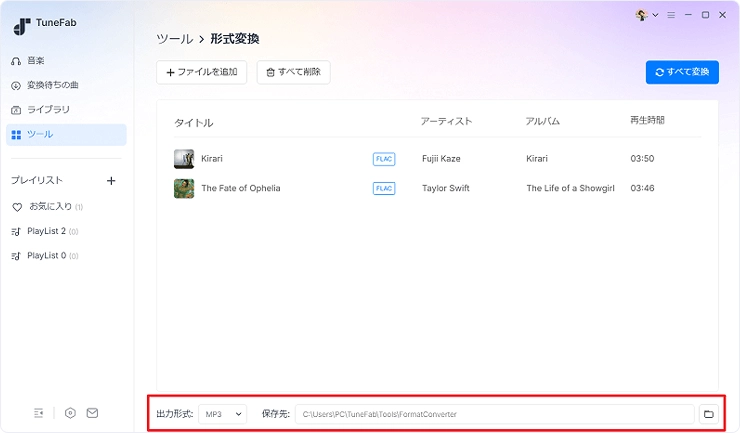Click artist Fujii Kaze
740x433 pixels.
[441, 159]
